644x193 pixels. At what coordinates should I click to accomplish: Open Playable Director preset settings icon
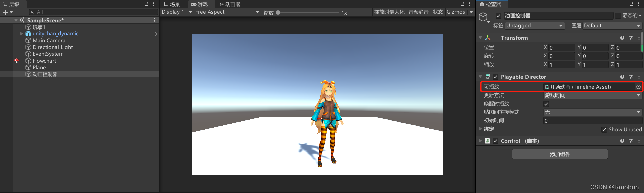click(631, 77)
